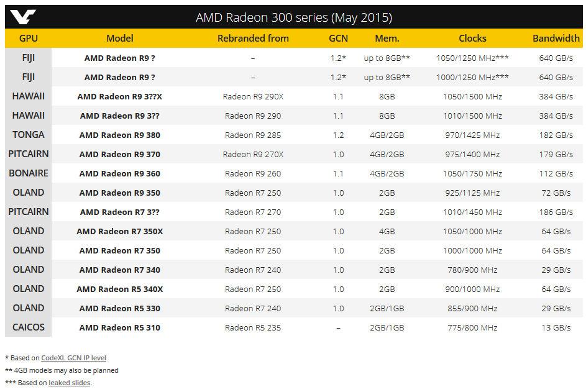Click the AMD Radeon R7 350X model cell
The width and height of the screenshot is (586, 392).
click(119, 231)
